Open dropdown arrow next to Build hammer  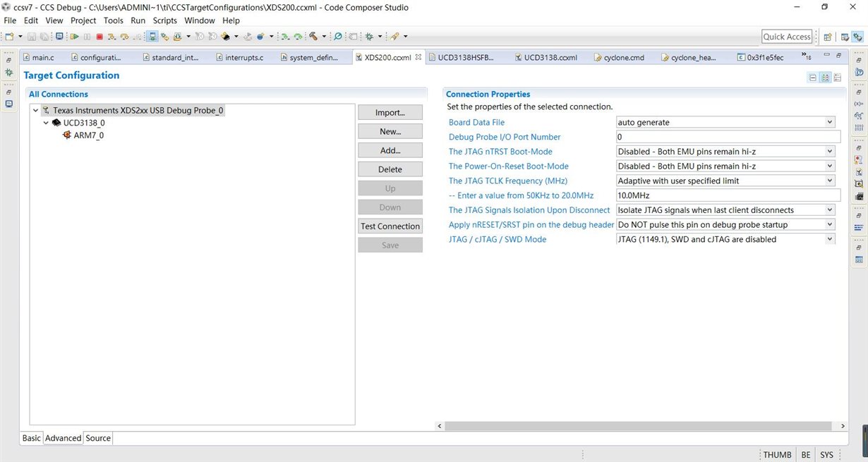(324, 36)
